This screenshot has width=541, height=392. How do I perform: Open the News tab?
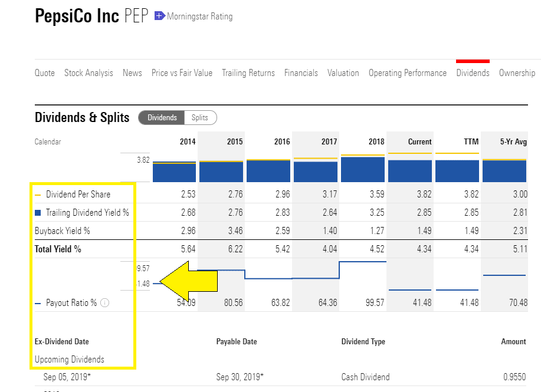coord(133,73)
